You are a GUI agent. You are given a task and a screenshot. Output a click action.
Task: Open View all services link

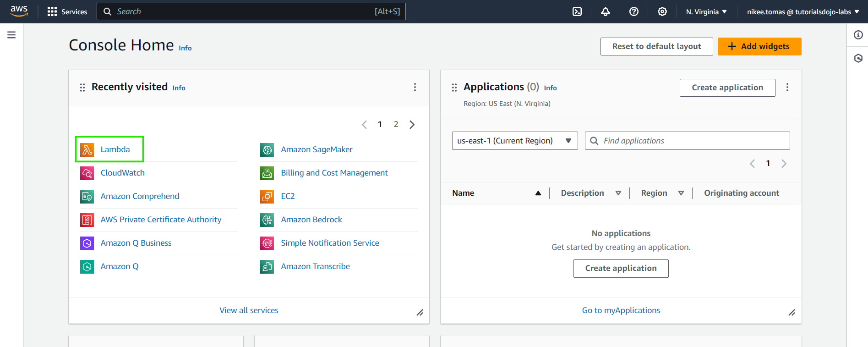(249, 310)
